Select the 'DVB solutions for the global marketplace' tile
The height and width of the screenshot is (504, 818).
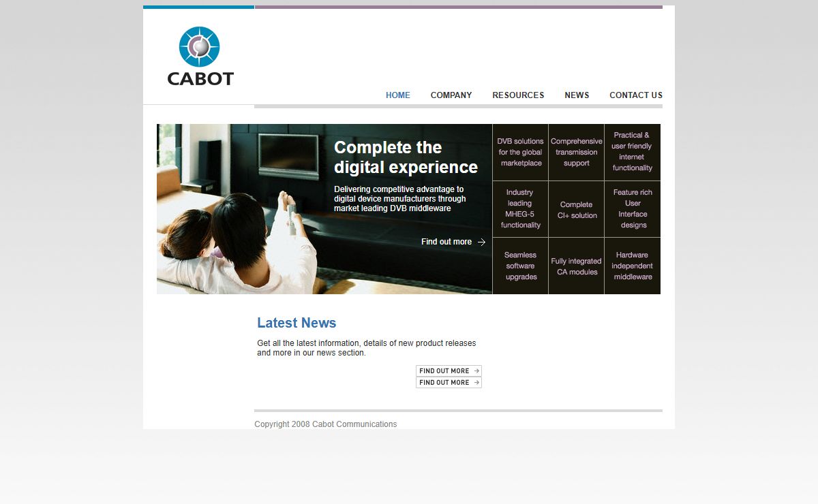click(x=520, y=152)
